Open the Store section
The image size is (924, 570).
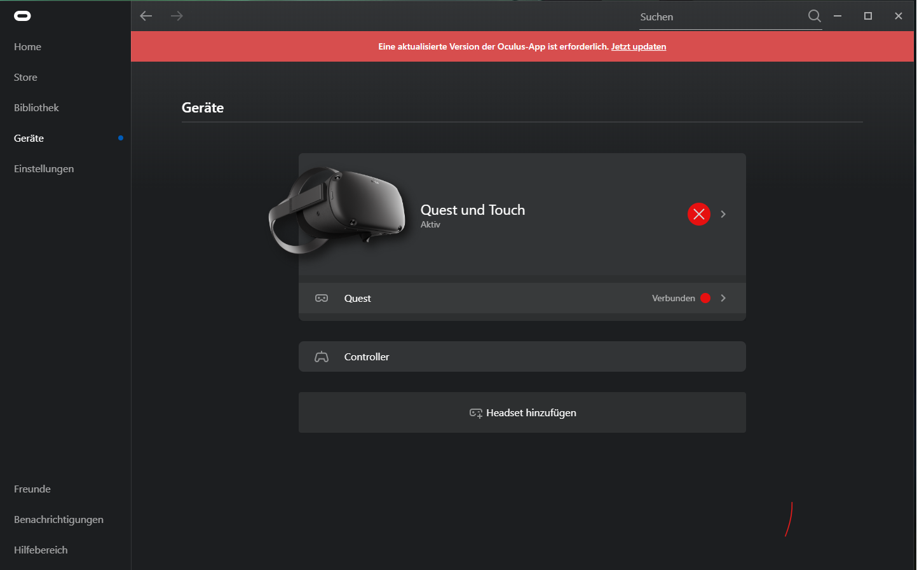pos(25,77)
